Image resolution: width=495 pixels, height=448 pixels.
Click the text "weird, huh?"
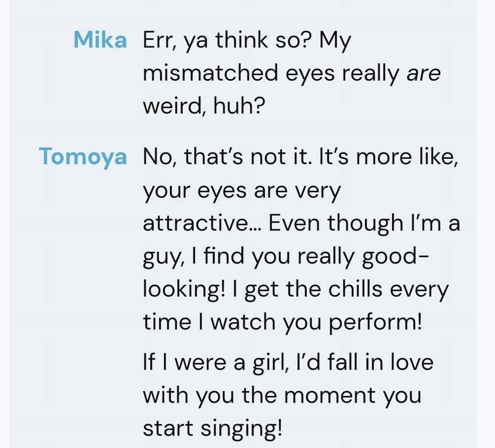pos(202,106)
